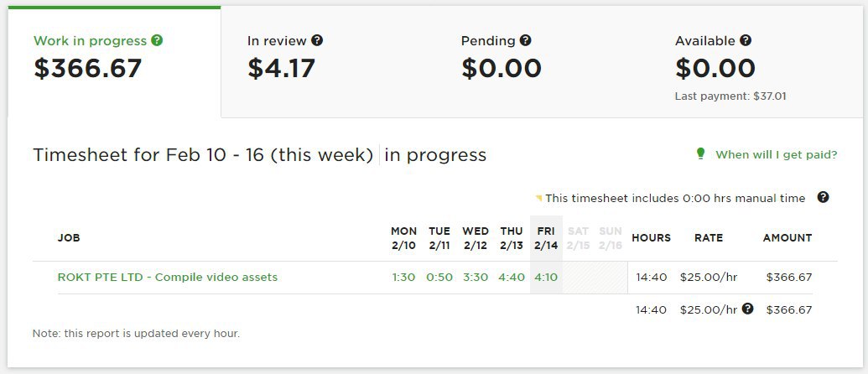Click the Pending help question mark
Viewport: 868px width, 374px height.
tap(526, 40)
